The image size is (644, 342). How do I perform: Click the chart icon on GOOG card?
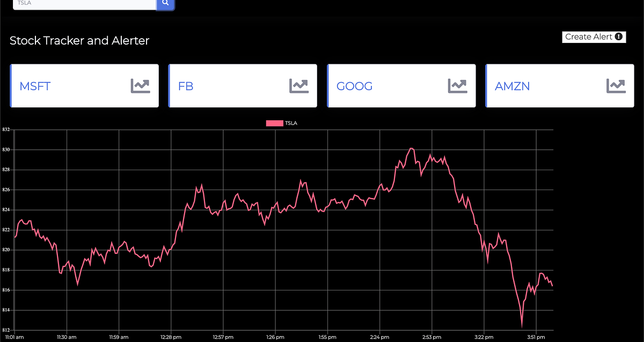point(458,86)
